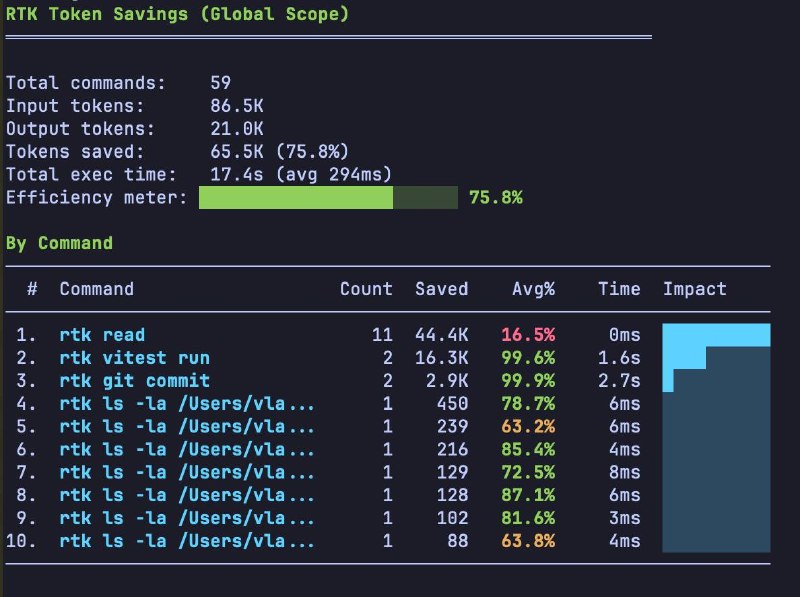Select the 'Total exec time:' label
This screenshot has width=800, height=597.
click(x=91, y=175)
